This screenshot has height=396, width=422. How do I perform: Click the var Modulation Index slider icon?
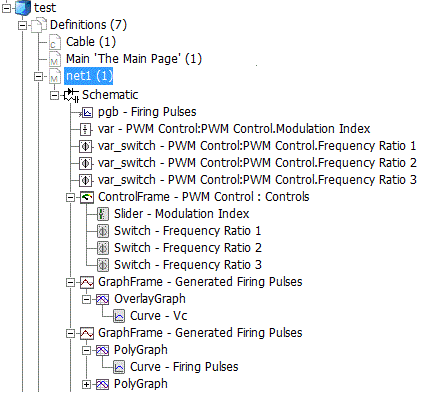click(86, 129)
